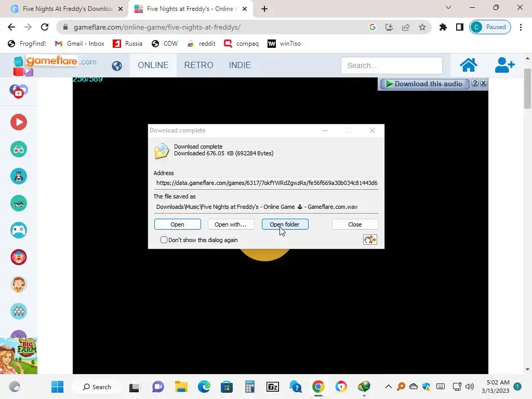The width and height of the screenshot is (532, 399).
Task: Open the INDIE games menu
Action: (240, 65)
